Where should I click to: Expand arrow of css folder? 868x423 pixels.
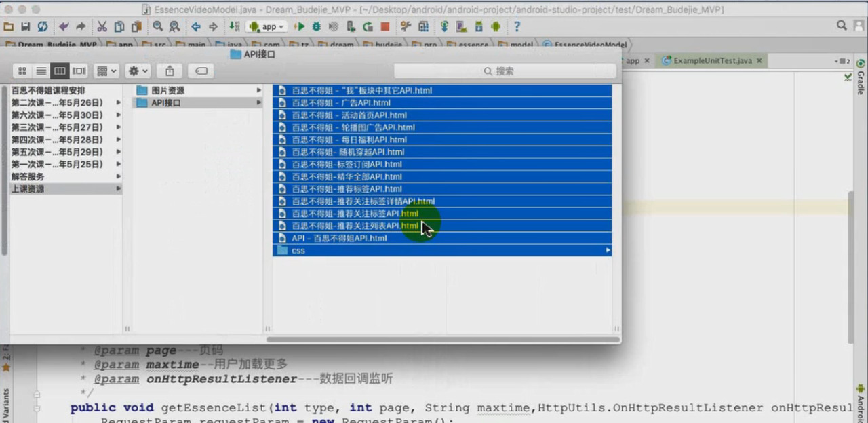[607, 250]
